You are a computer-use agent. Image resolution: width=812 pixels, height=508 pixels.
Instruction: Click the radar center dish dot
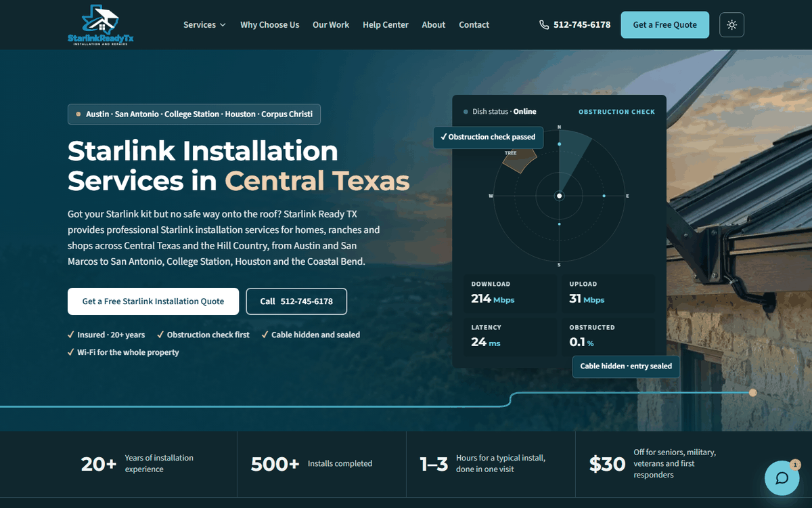[559, 196]
